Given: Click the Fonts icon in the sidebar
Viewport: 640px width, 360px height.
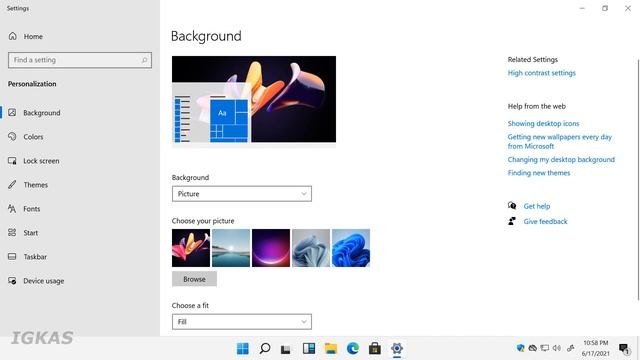Looking at the screenshot, I should click(12, 209).
